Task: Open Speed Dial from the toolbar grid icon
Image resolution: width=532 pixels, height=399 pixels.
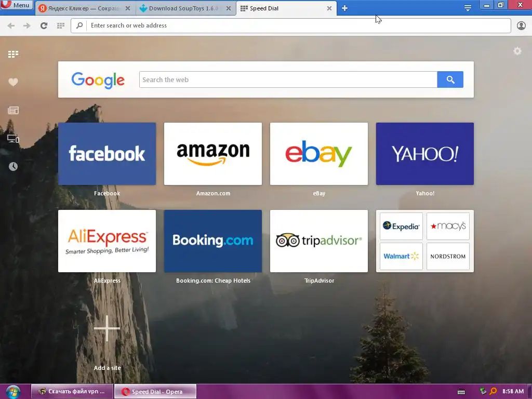Action: click(61, 25)
